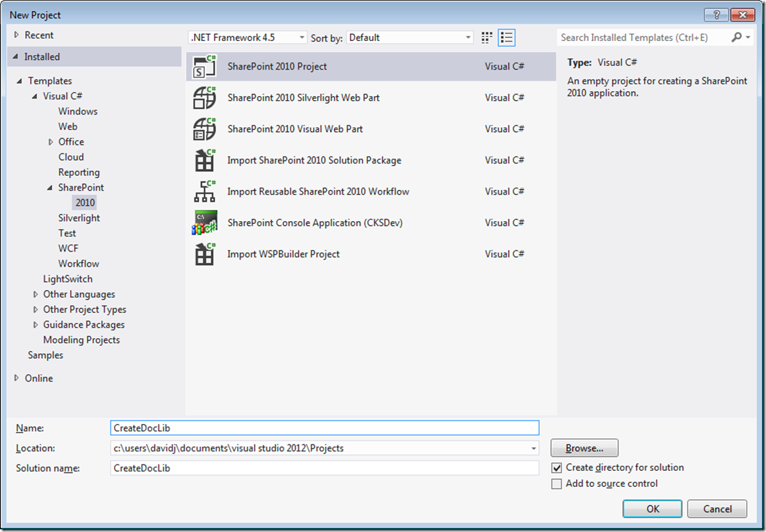The height and width of the screenshot is (532, 766).
Task: Click the Name text field
Action: pos(325,428)
